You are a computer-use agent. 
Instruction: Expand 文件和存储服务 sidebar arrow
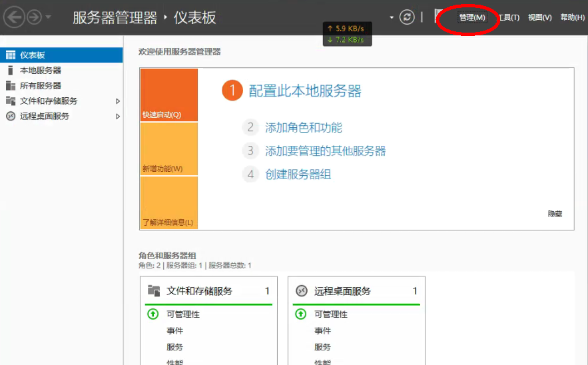[118, 101]
